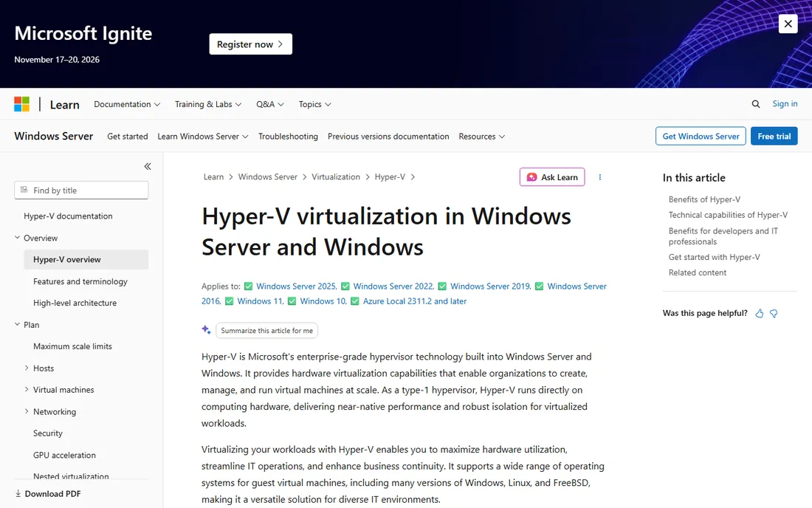Click the Download PDF arrow icon

[x=18, y=493]
